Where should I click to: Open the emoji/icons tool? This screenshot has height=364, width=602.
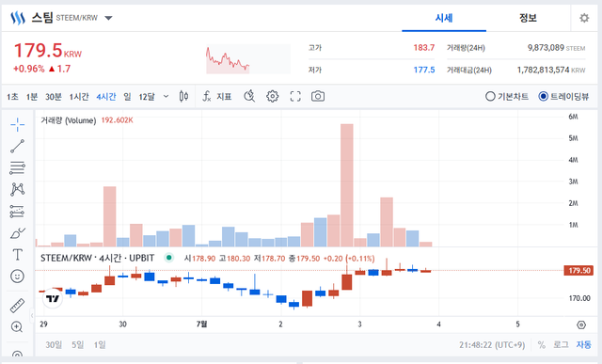17,277
